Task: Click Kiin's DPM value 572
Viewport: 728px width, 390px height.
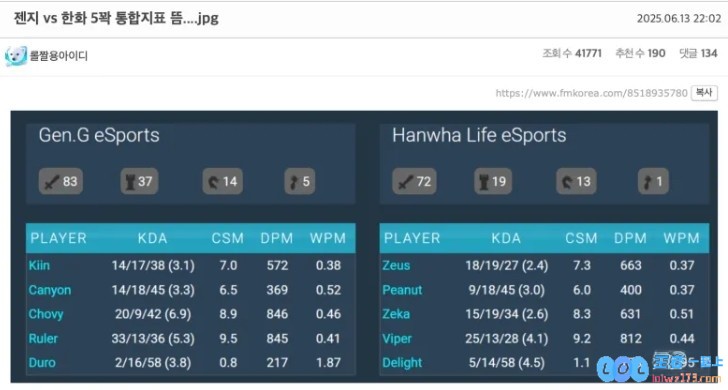Action: coord(277,266)
